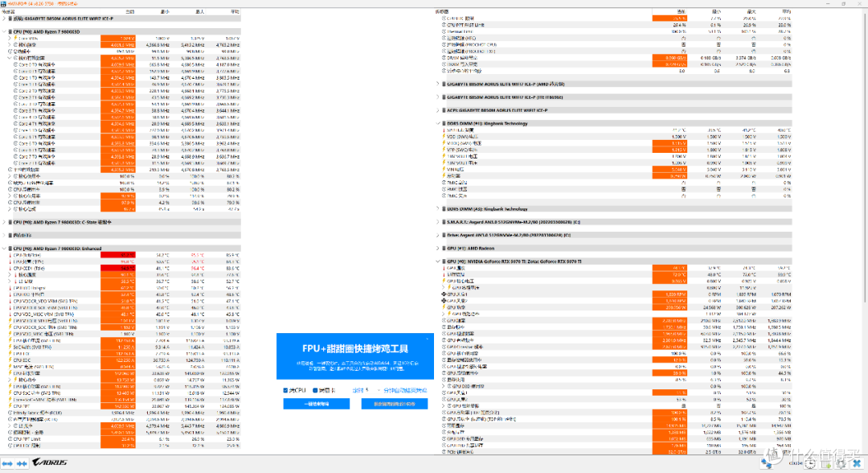Collapse the CPU [#0] AMD Ryzen 7 9800X3D: Enhanced group
Screen dimensions: 868x473
pos(4,248)
